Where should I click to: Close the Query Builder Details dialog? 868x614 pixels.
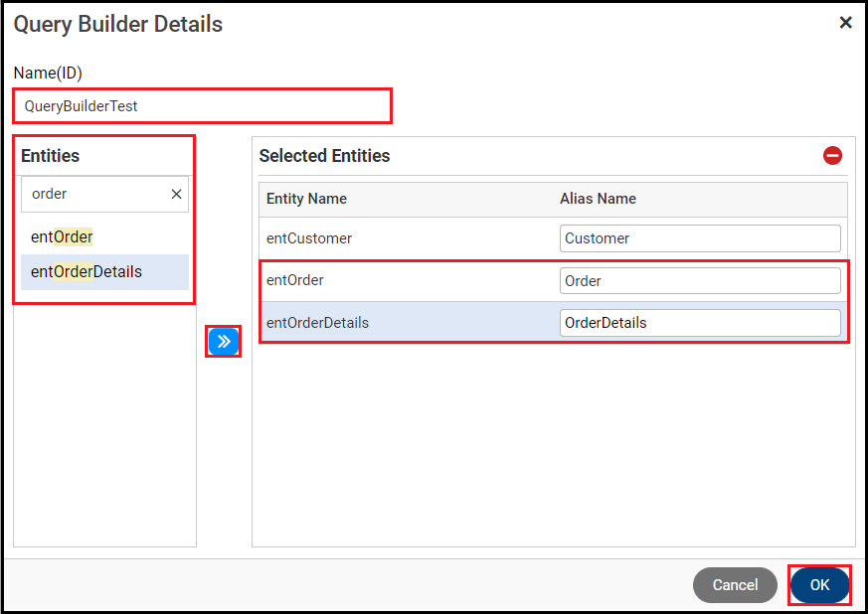[845, 23]
